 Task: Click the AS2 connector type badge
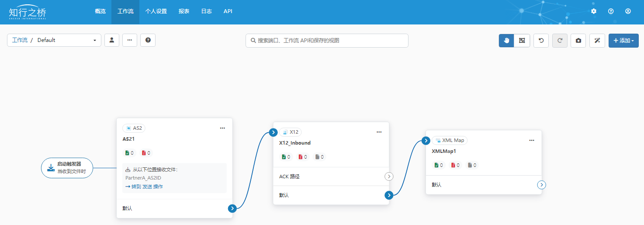tap(134, 128)
